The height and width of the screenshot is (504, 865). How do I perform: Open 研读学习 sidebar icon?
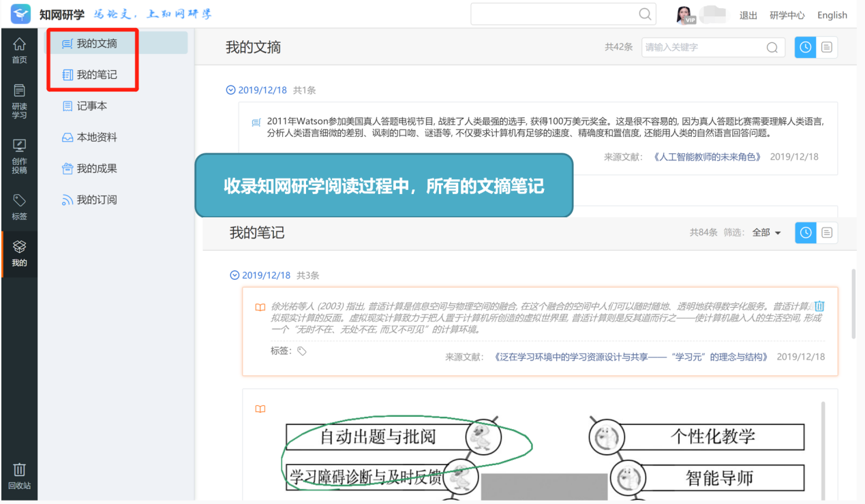click(x=19, y=101)
